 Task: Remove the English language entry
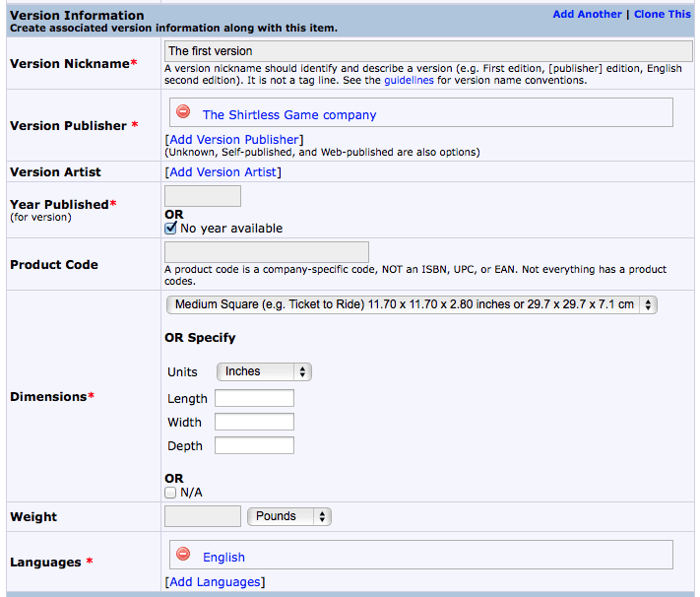pyautogui.click(x=183, y=554)
